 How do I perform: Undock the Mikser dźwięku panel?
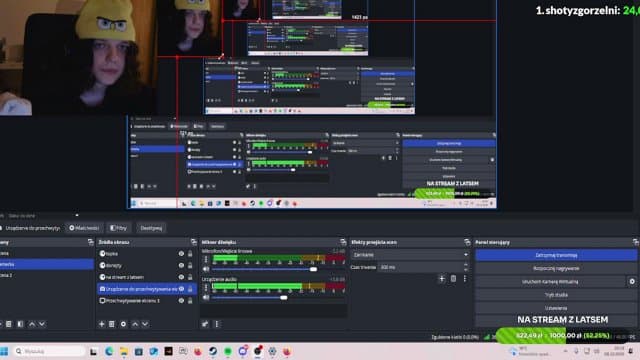[343, 242]
